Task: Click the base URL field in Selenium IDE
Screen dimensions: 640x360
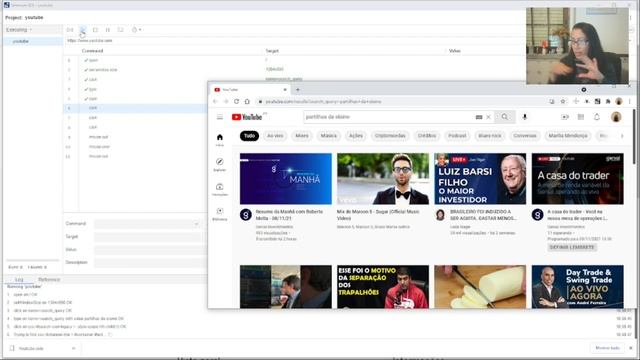Action: click(294, 40)
